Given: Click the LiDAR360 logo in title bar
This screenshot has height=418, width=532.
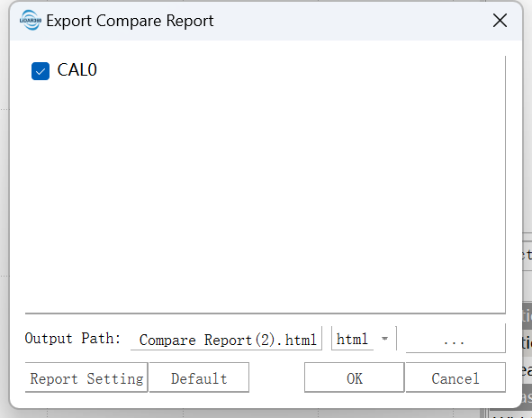Looking at the screenshot, I should coord(31,21).
